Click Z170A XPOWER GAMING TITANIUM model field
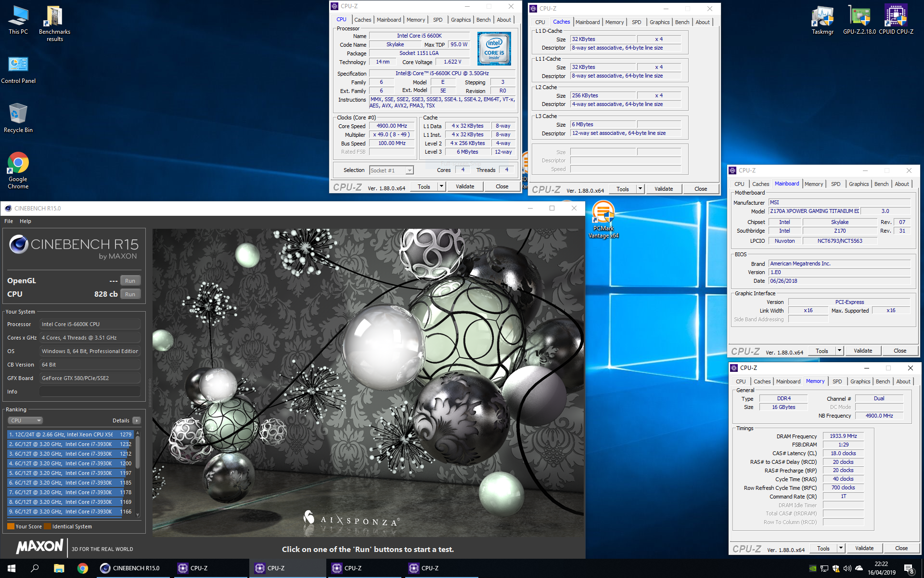 click(x=813, y=211)
